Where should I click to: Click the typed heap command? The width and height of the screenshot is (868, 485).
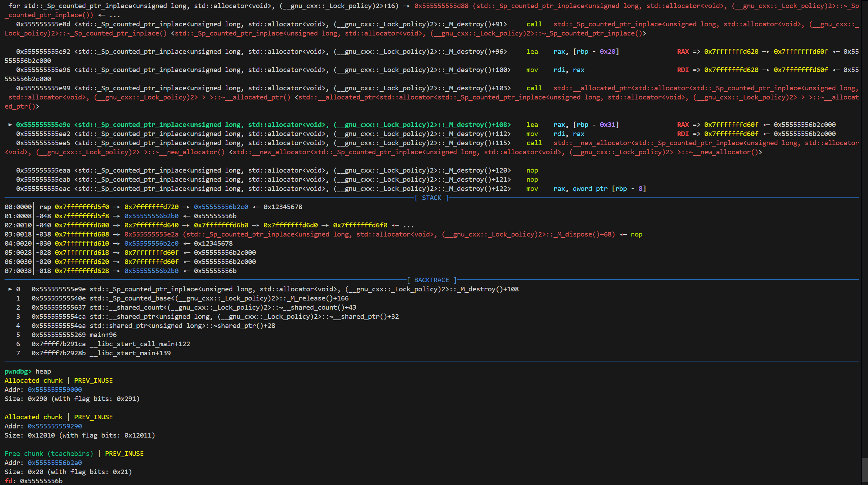click(x=43, y=371)
